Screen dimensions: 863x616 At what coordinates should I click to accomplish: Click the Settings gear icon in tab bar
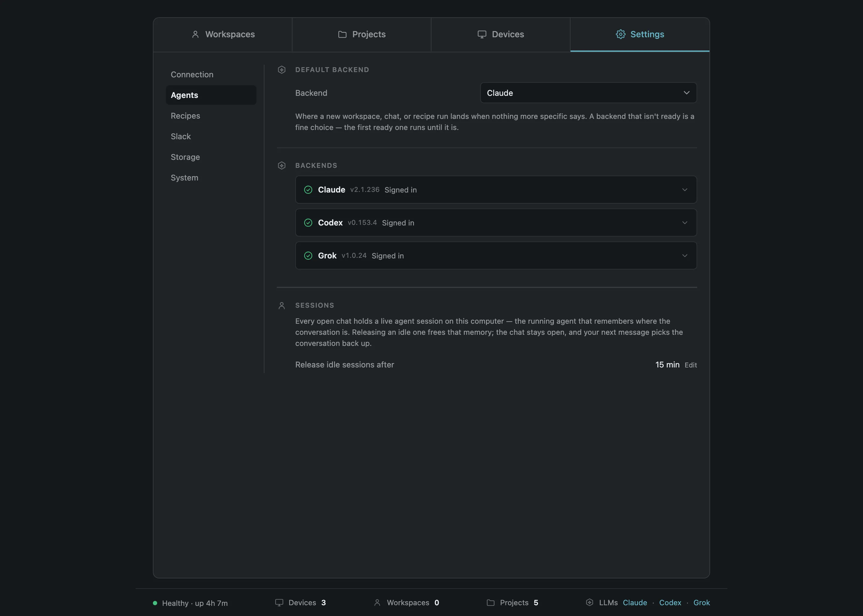click(620, 34)
